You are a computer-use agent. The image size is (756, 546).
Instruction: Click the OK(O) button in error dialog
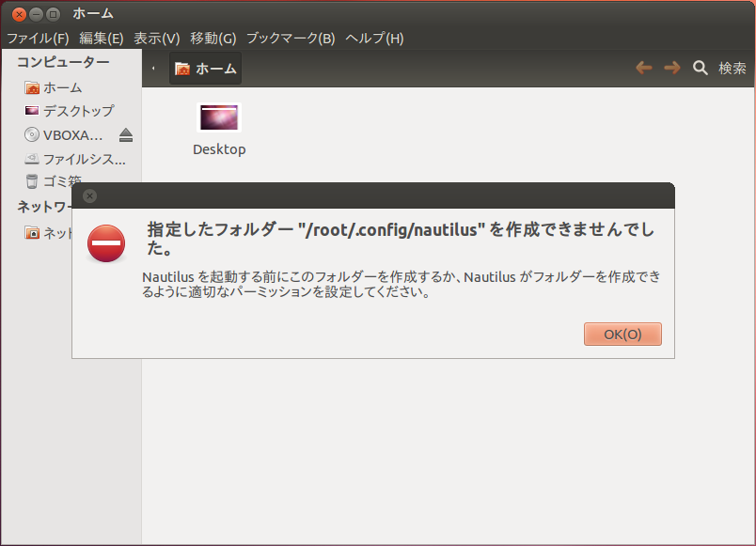click(x=622, y=334)
